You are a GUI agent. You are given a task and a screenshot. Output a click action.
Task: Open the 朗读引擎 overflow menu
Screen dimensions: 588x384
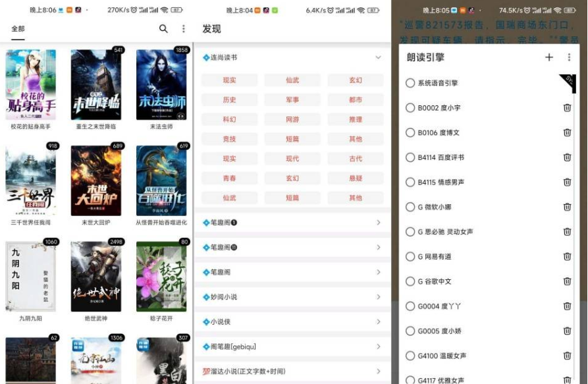[569, 57]
